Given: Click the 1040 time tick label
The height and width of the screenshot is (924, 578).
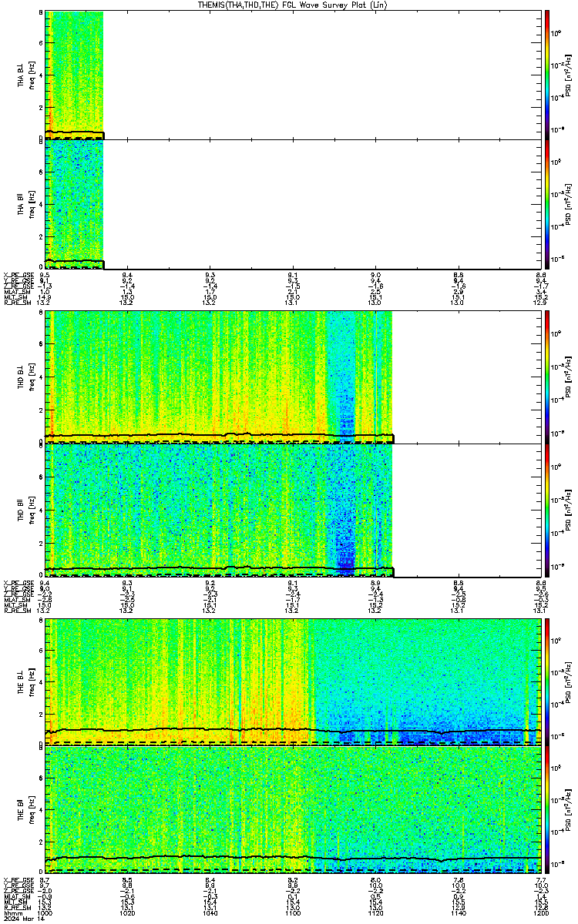Looking at the screenshot, I should (210, 912).
